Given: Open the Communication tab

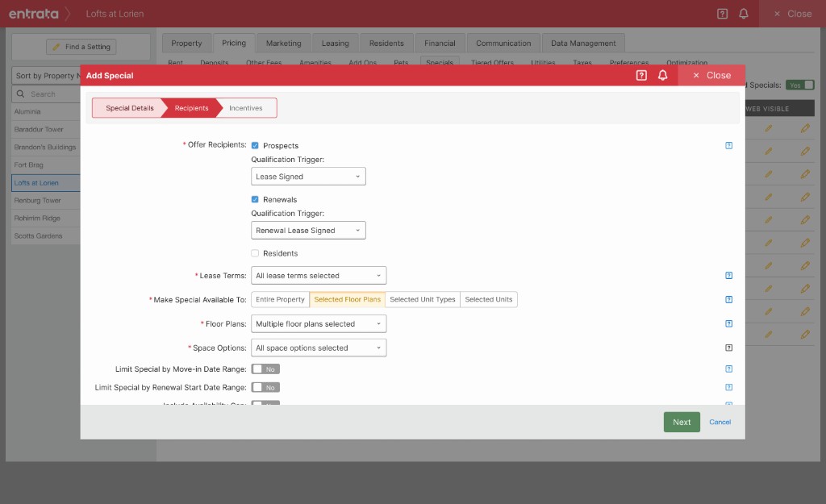Looking at the screenshot, I should (503, 44).
